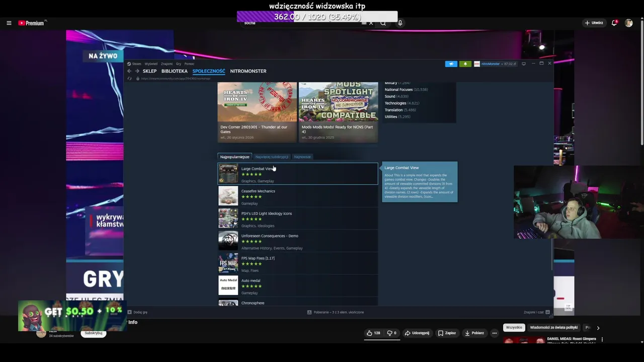
Task: Click the Utwórz create button
Action: (594, 23)
